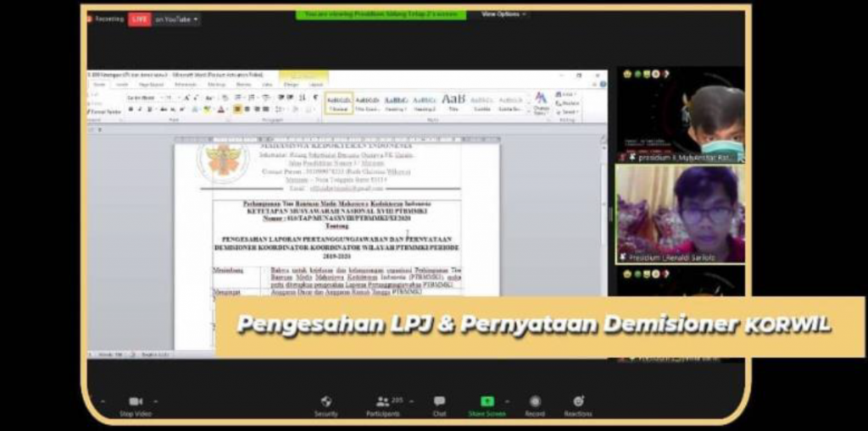Click the Borders icon in Paragraph group
The height and width of the screenshot is (431, 868).
coord(310,109)
